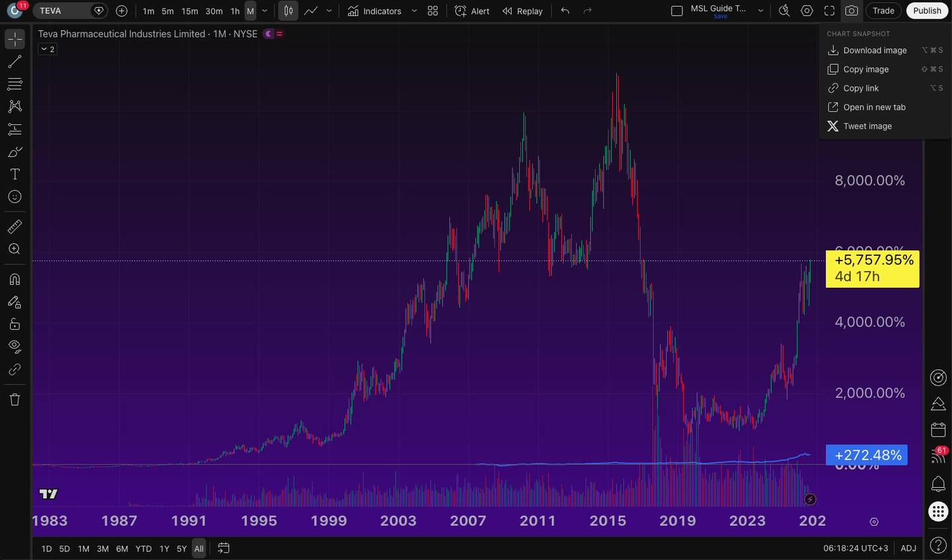Open the alerts bell panel
This screenshot has width=952, height=560.
click(x=938, y=484)
